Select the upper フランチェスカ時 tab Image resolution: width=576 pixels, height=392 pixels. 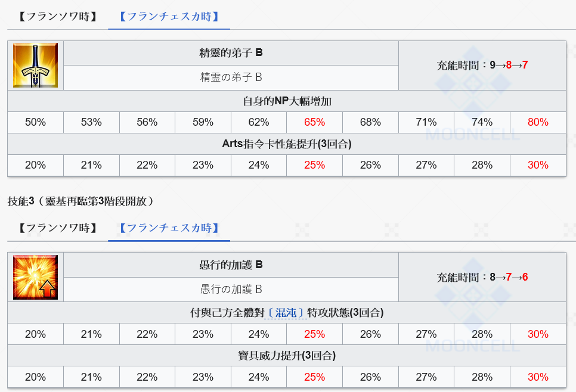pyautogui.click(x=169, y=17)
